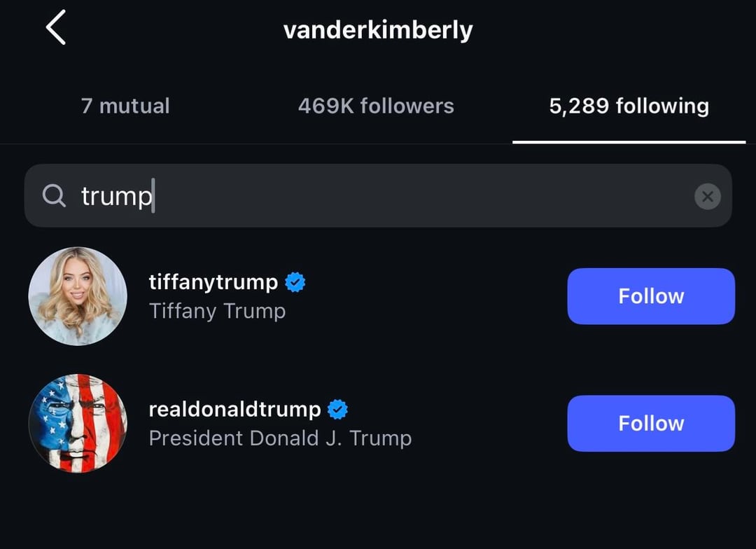Viewport: 756px width, 549px height.
Task: Follow the realdonaldtrump account
Action: [650, 423]
